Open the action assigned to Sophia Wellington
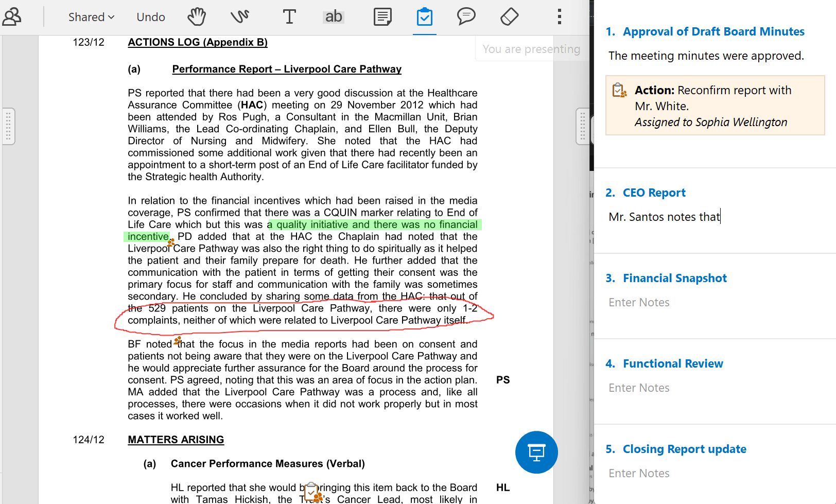This screenshot has width=836, height=504. pyautogui.click(x=715, y=106)
